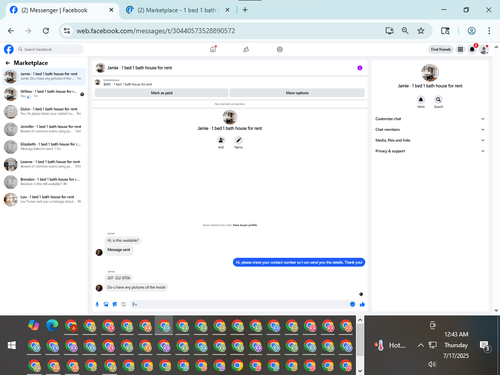Open the account profile avatar menu
This screenshot has height=375, width=500.
(484, 49)
